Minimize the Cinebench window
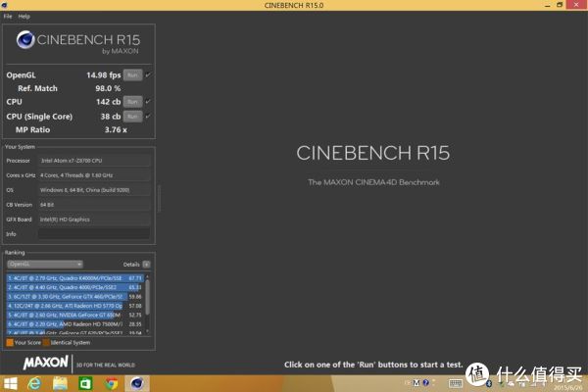 (x=548, y=5)
